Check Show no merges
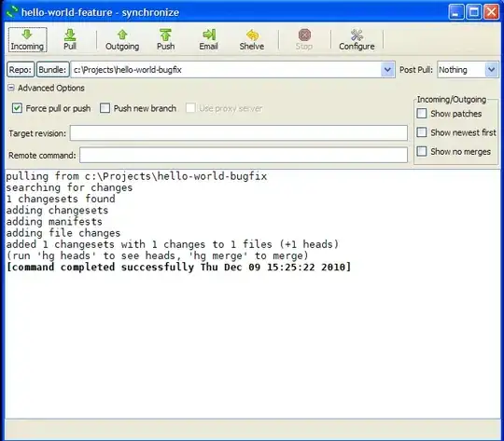Screen dimensions: 504x441 click(x=422, y=151)
